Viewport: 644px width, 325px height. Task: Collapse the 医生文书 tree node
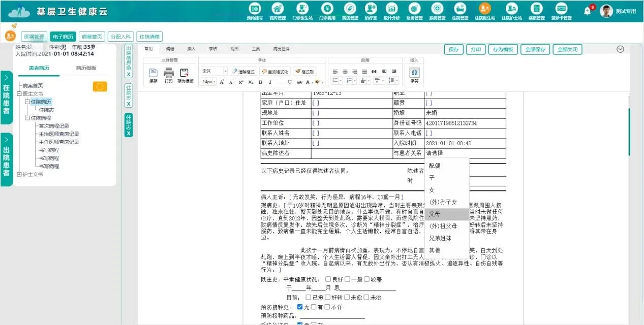point(19,93)
